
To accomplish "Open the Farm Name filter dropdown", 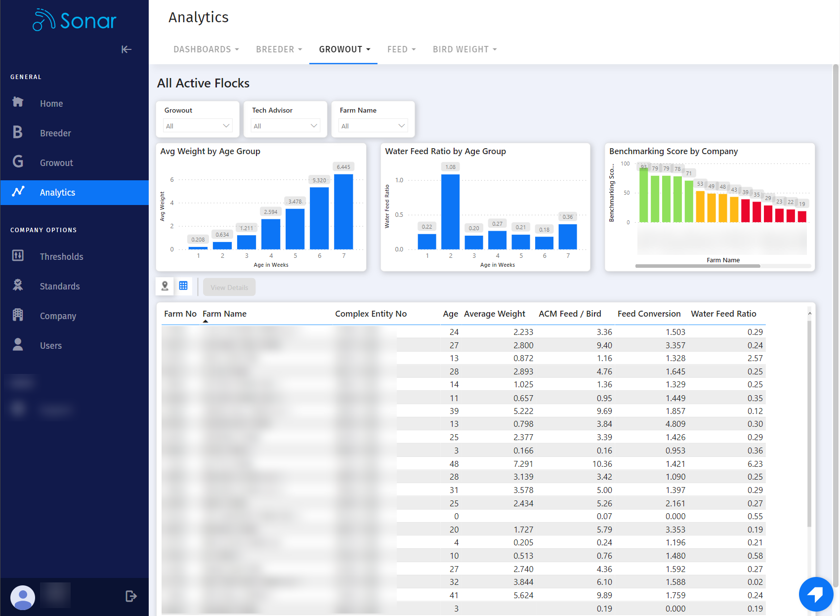I will click(x=373, y=126).
